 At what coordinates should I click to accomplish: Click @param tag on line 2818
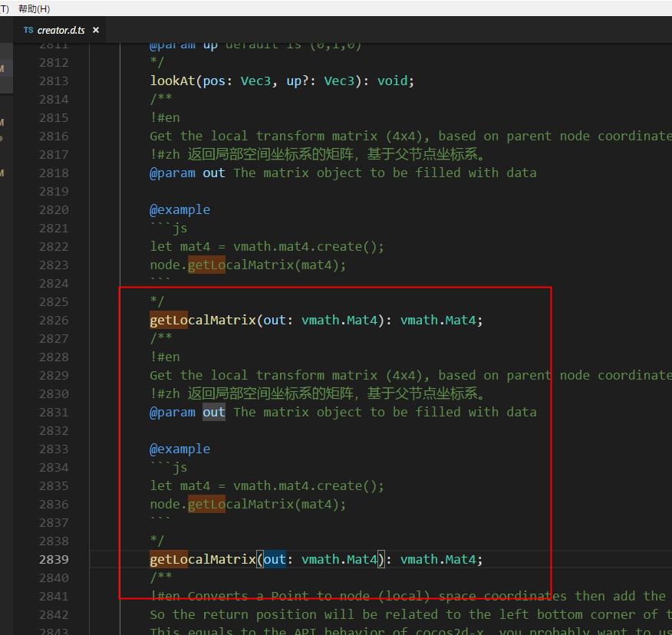click(173, 173)
